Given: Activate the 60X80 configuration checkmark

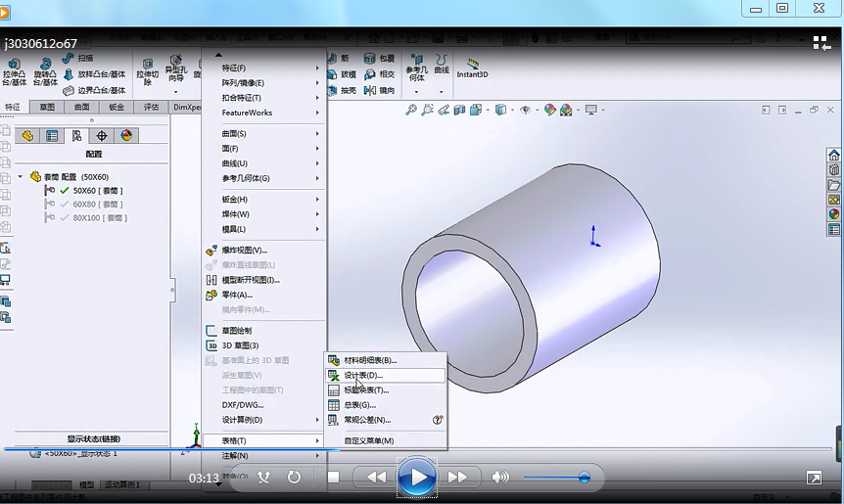Looking at the screenshot, I should coord(65,205).
